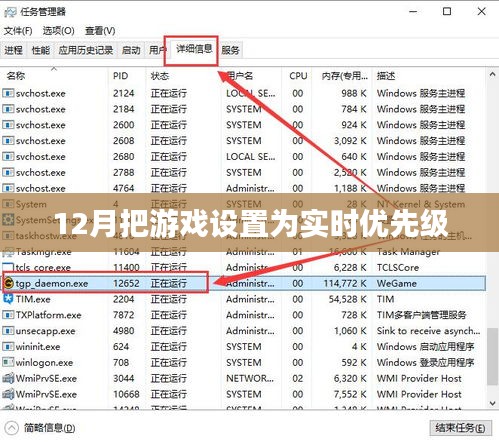Select the wininit.exe process name

pyautogui.click(x=38, y=347)
